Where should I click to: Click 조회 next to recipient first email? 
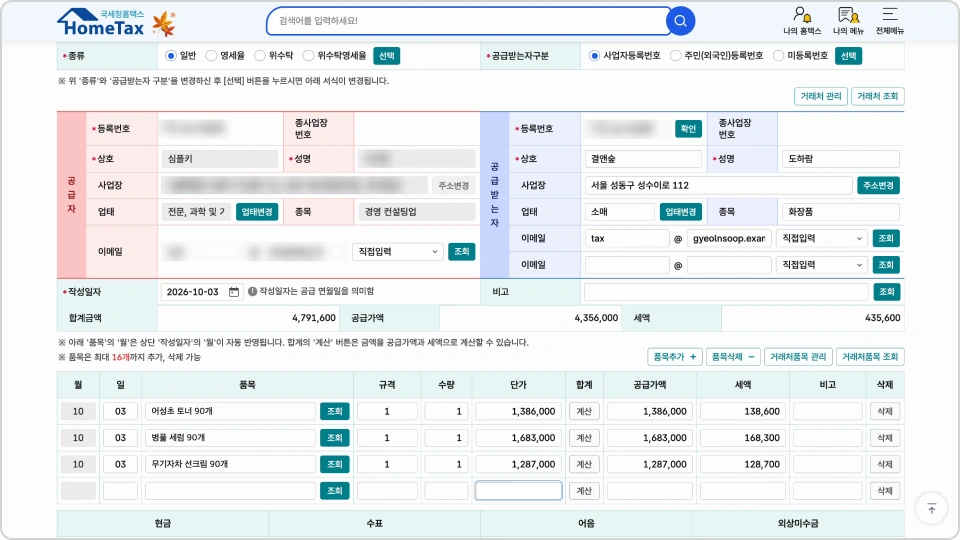886,238
